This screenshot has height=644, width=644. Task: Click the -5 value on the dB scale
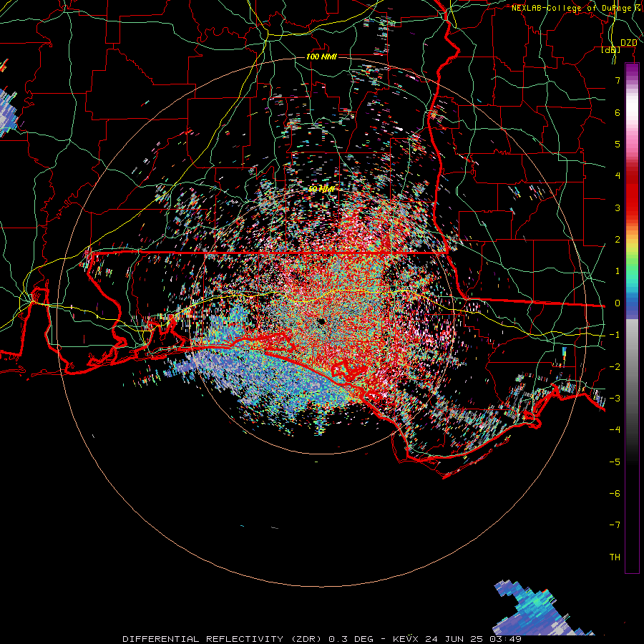[x=615, y=462]
